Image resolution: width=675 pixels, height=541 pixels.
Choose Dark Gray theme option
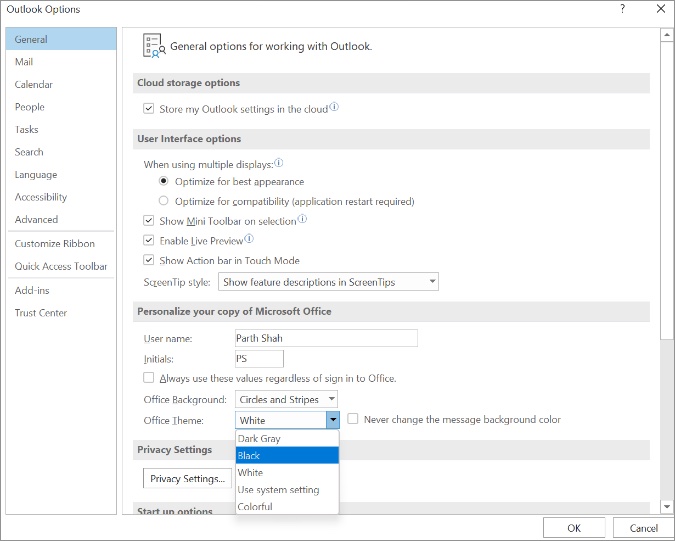pos(287,439)
